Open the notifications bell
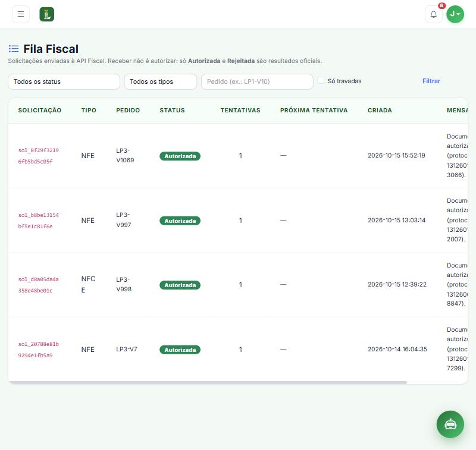The image size is (476, 450). pyautogui.click(x=434, y=14)
